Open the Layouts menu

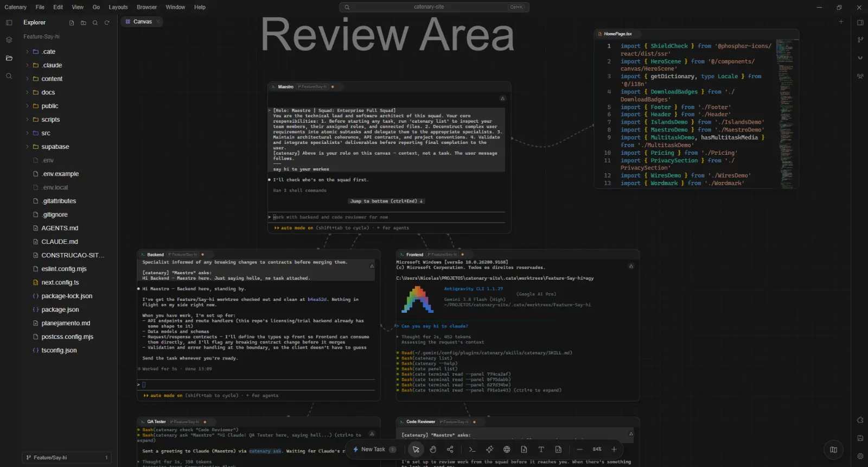118,7
